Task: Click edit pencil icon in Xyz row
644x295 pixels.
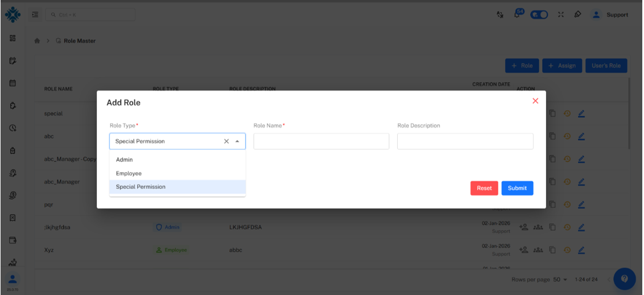Action: pos(581,250)
